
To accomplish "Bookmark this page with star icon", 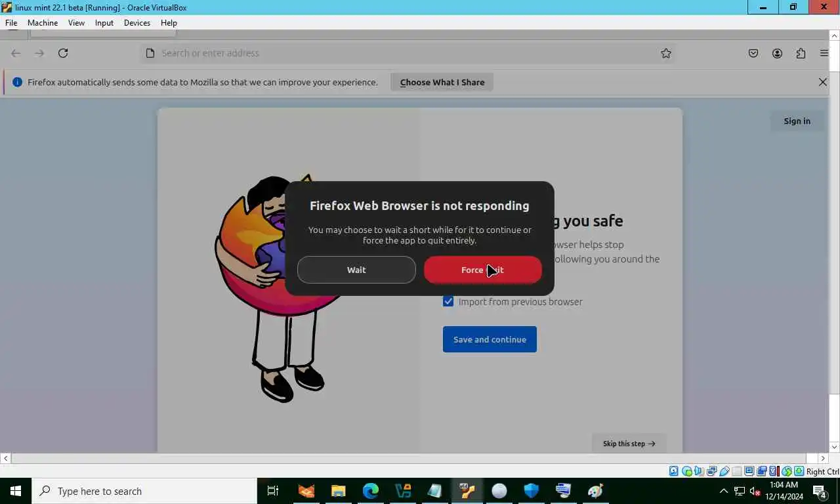I will click(x=666, y=53).
